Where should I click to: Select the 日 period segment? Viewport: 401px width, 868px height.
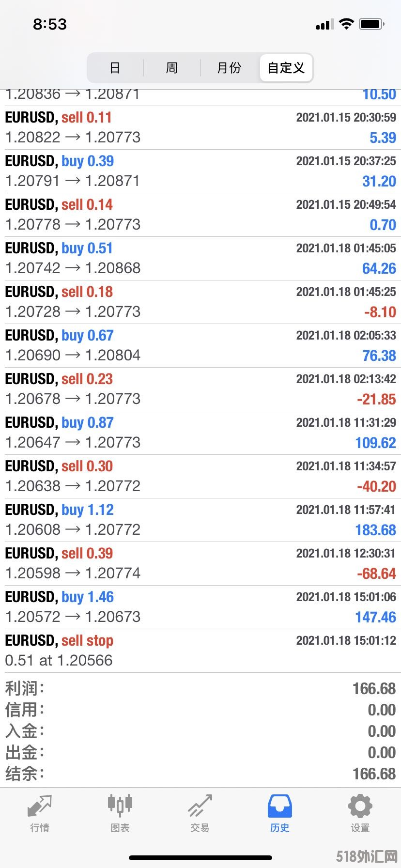pos(115,67)
